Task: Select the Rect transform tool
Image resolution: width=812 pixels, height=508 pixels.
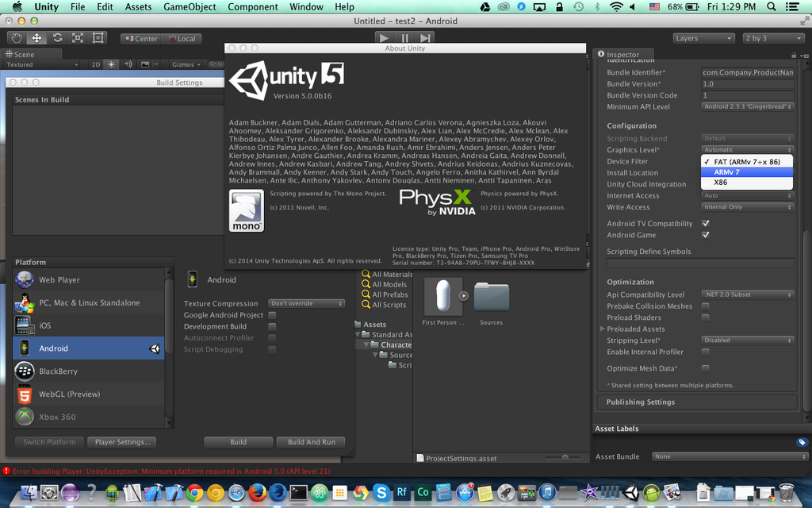Action: pos(98,38)
